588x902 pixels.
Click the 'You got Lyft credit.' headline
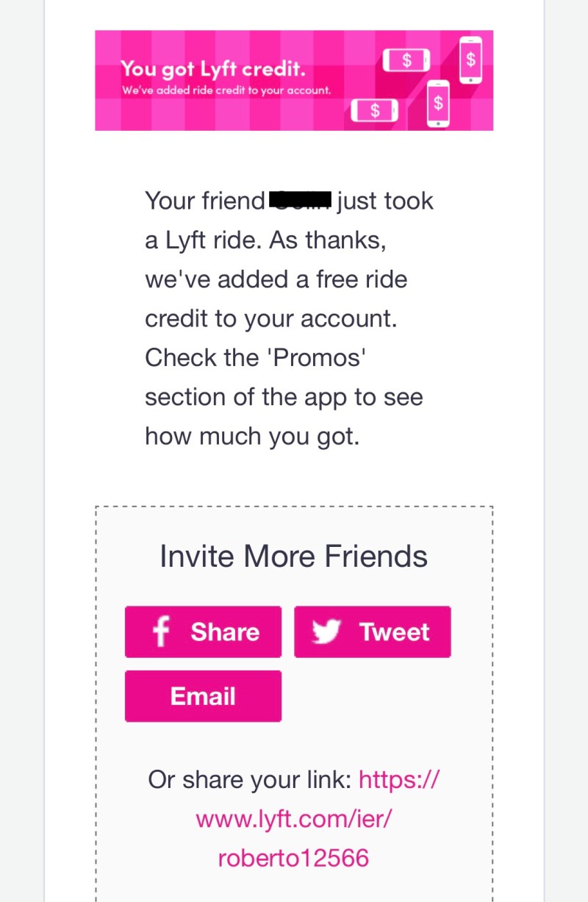212,69
